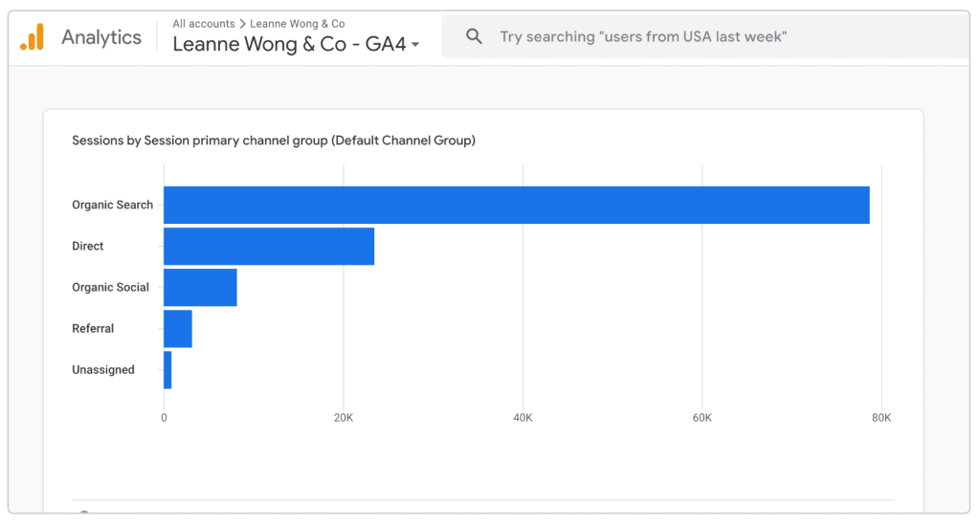The width and height of the screenshot is (980, 524).
Task: Click the magnifying glass search icon
Action: click(474, 37)
